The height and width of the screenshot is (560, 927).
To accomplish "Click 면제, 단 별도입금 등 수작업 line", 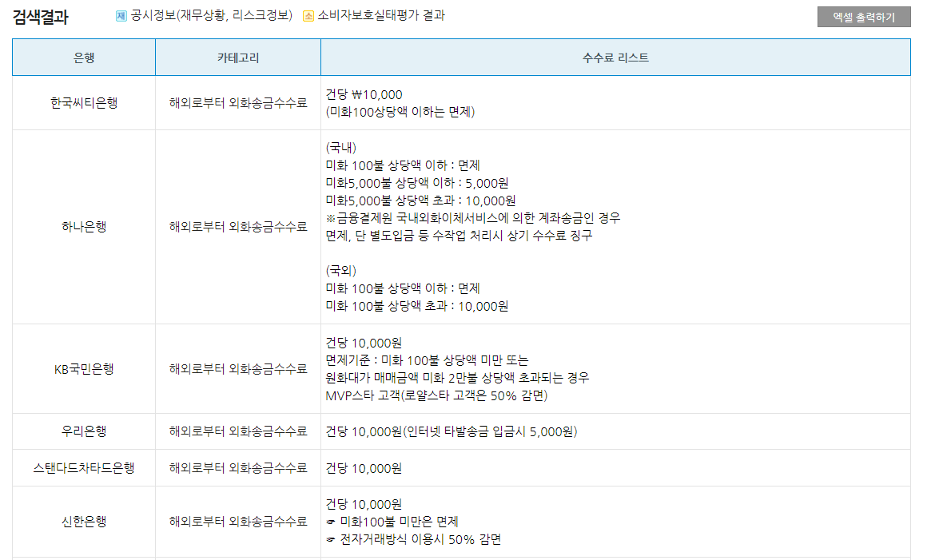I will 459,236.
